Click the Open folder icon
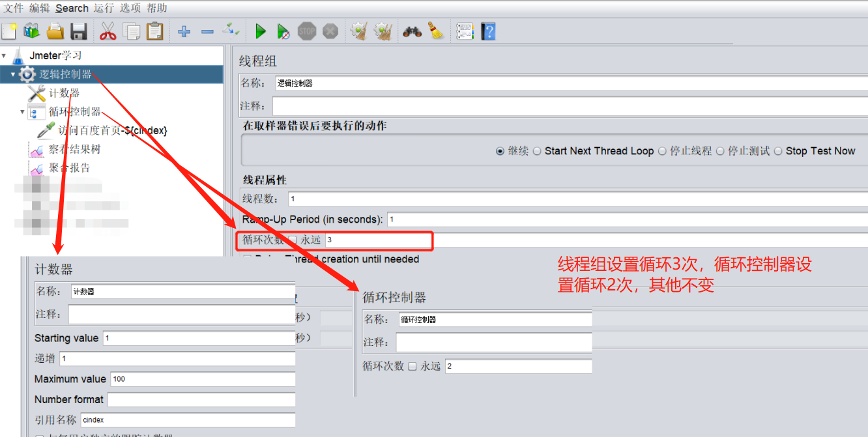This screenshot has height=437, width=868. (55, 31)
